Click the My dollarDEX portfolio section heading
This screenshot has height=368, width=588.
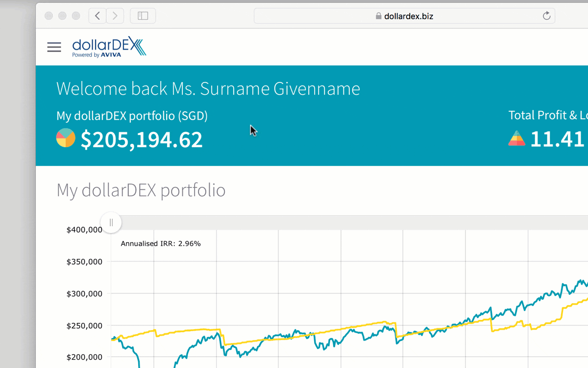pos(141,190)
